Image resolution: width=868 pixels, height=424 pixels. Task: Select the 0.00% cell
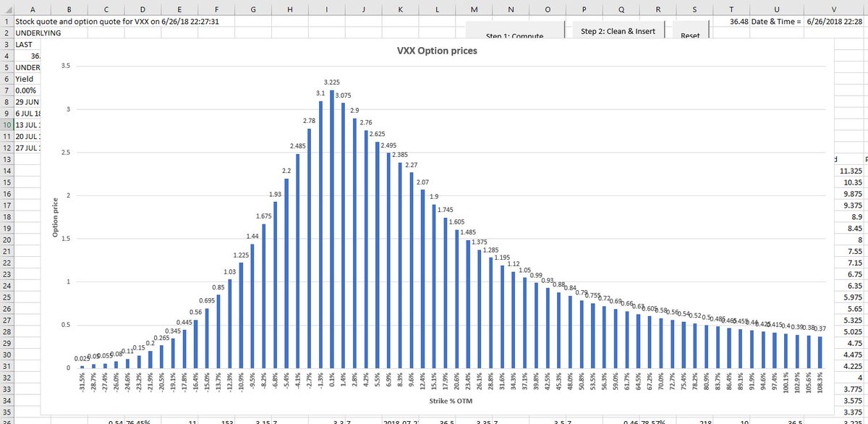pyautogui.click(x=27, y=90)
